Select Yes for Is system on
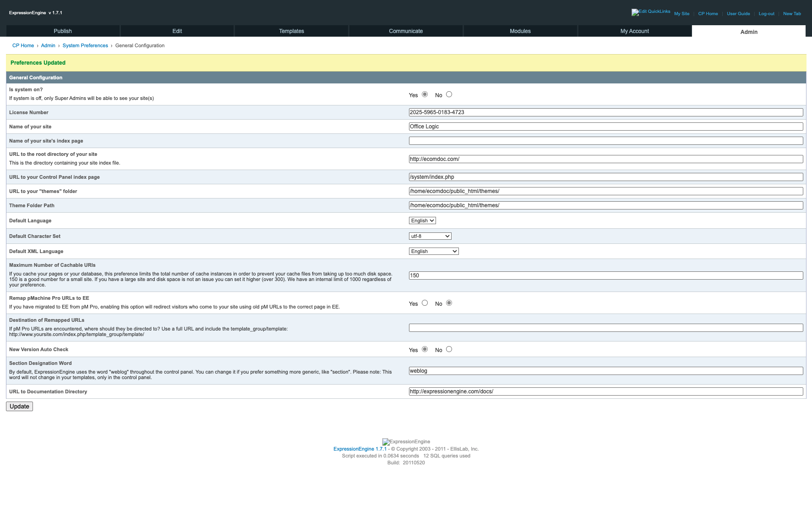 click(x=425, y=94)
